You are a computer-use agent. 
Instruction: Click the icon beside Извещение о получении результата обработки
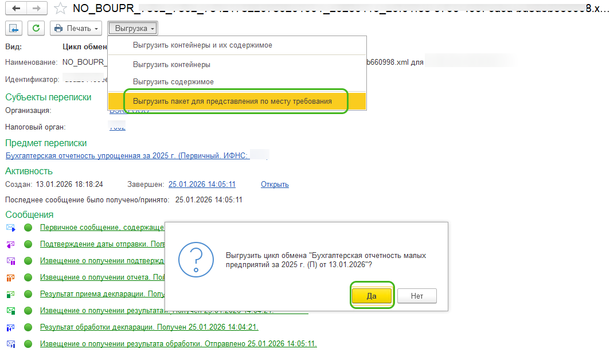click(10, 344)
